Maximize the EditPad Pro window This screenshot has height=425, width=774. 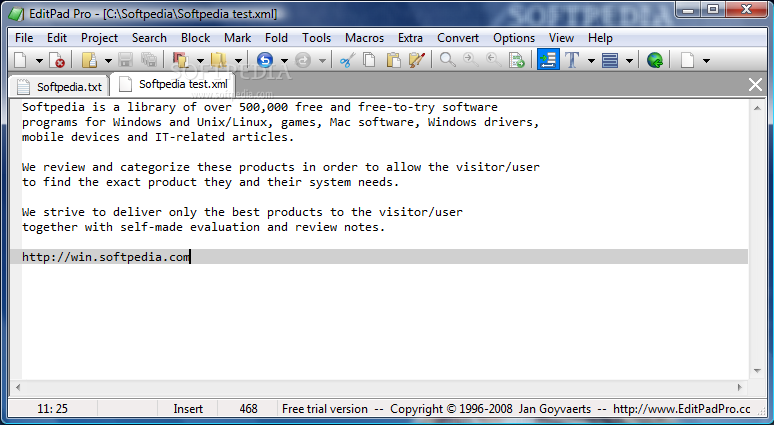pyautogui.click(x=713, y=9)
